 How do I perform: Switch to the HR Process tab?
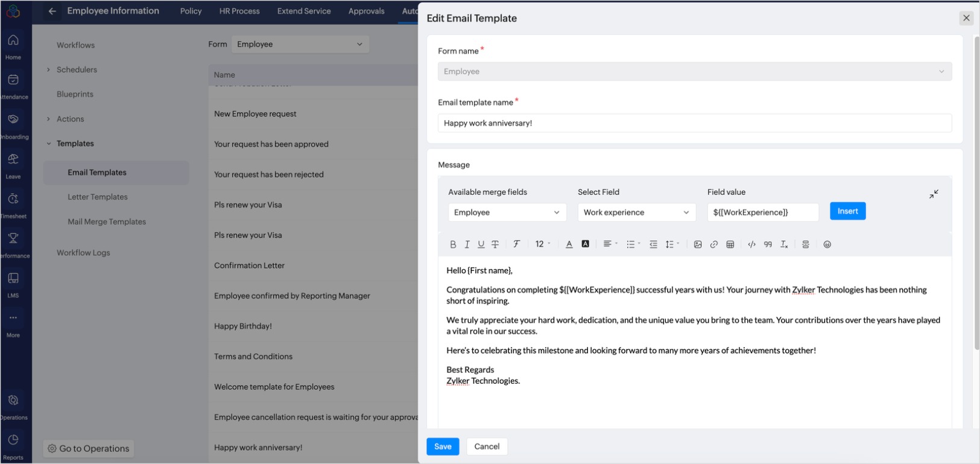point(239,11)
